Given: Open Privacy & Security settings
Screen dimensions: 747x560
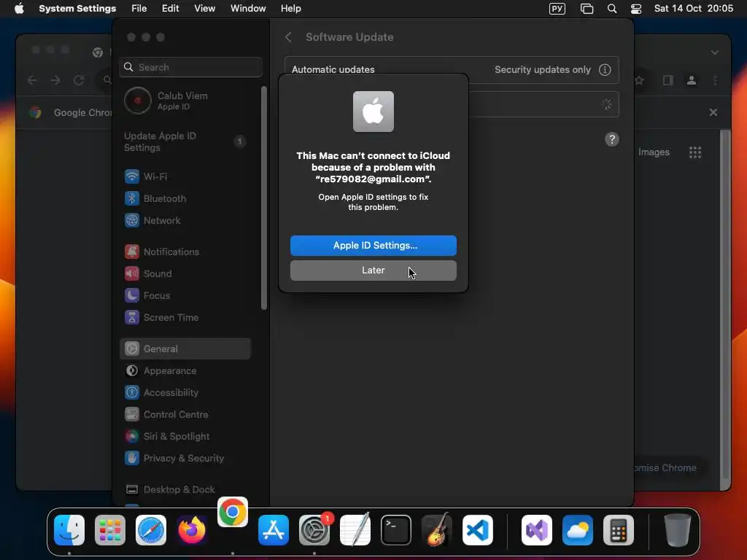Looking at the screenshot, I should click(x=185, y=458).
